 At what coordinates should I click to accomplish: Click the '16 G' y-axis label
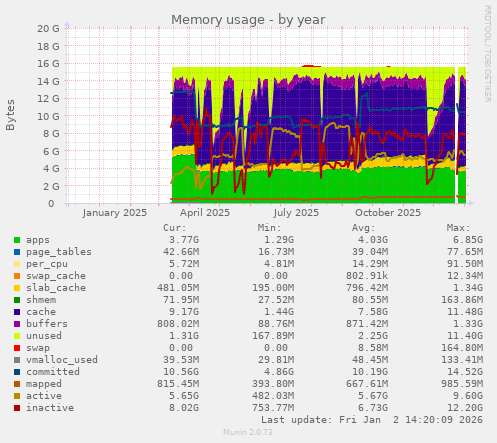coord(48,64)
